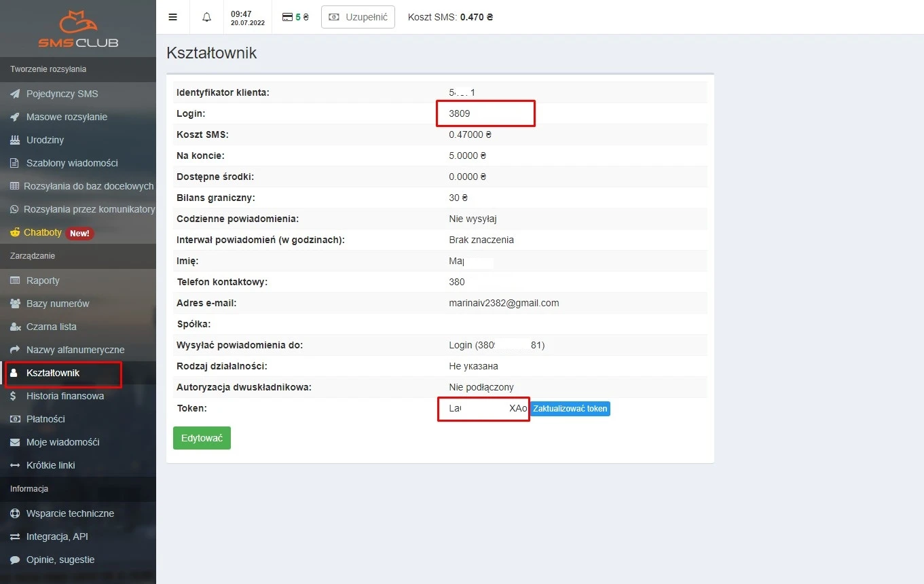Click the hamburger menu icon
The image size is (924, 584).
[172, 17]
